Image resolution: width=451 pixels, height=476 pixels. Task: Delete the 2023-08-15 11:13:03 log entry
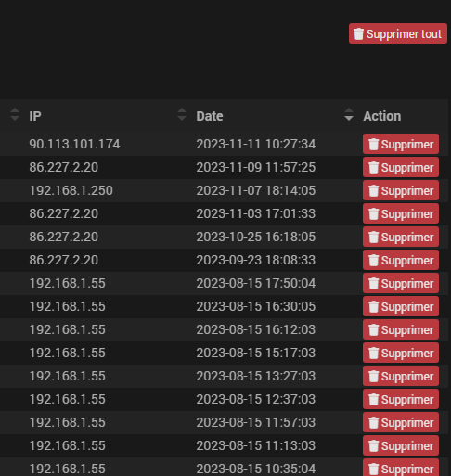(401, 445)
